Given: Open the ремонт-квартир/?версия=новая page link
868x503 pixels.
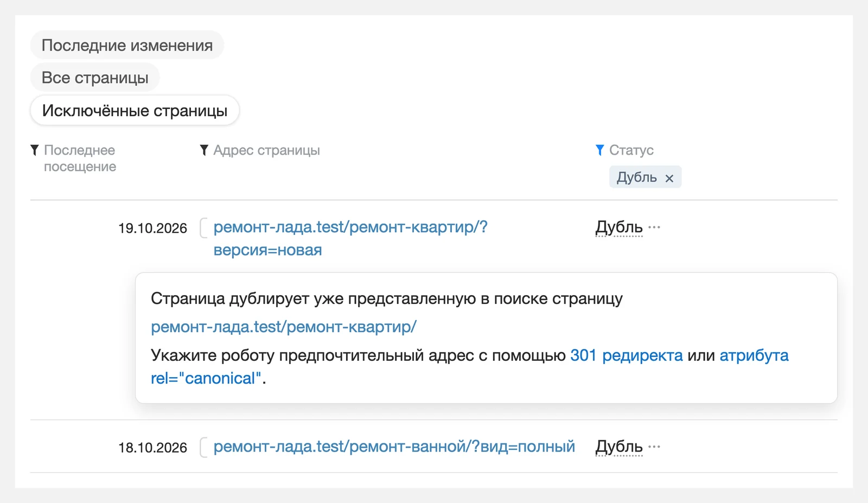Looking at the screenshot, I should click(350, 238).
